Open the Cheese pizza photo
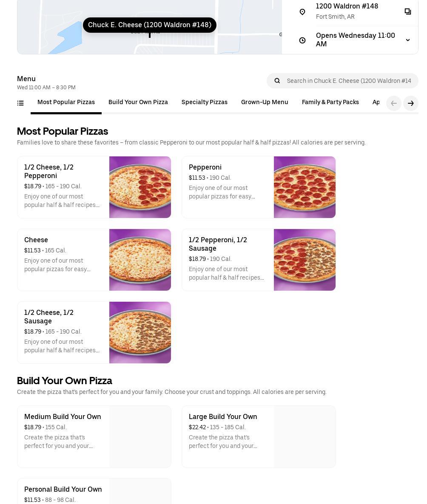Viewport: 427px width, 504px height. point(140,260)
